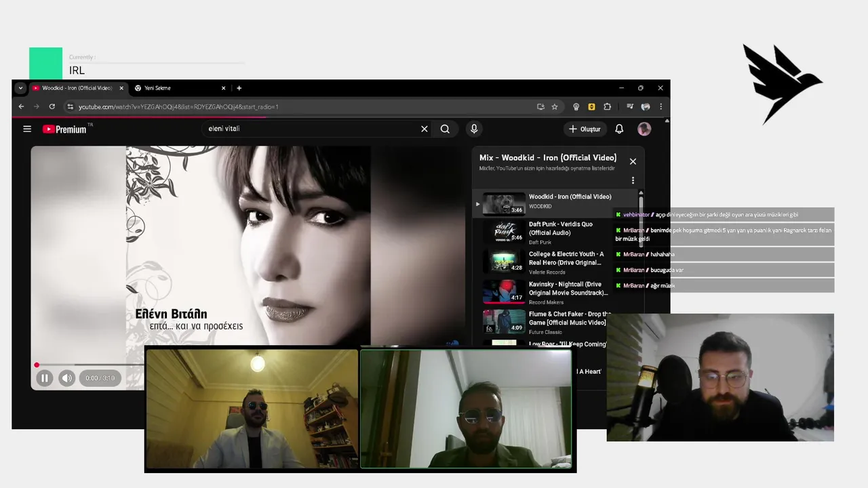Close the Mix playlist panel
Viewport: 868px width, 488px height.
pyautogui.click(x=633, y=161)
